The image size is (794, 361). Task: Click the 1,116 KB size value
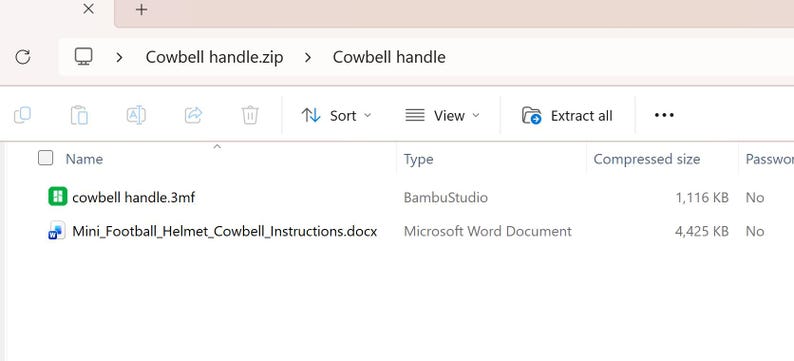pos(702,197)
